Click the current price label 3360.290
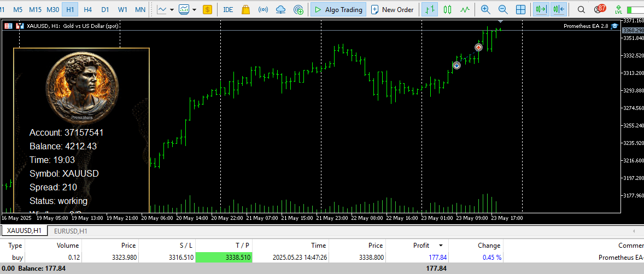This screenshot has width=644, height=274. click(633, 31)
